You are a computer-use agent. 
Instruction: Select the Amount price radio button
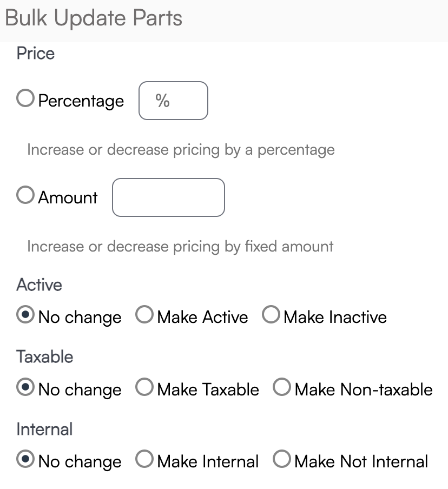tap(25, 195)
